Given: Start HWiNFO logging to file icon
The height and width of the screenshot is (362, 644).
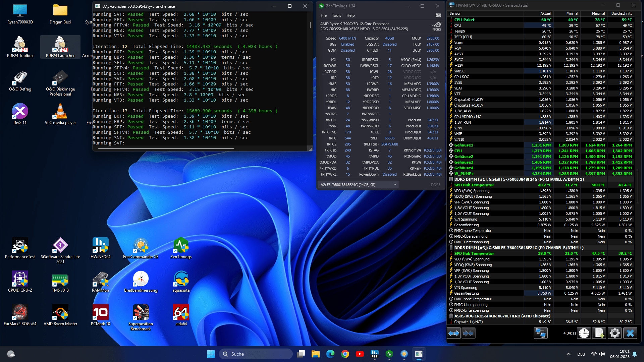Looking at the screenshot, I should coord(599,333).
